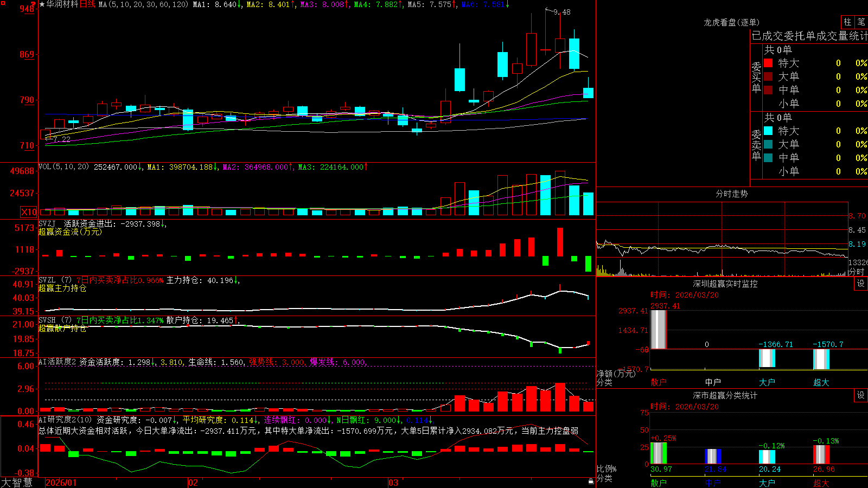Click the teal 中单 sell order swatch
The height and width of the screenshot is (488, 868).
click(x=768, y=158)
